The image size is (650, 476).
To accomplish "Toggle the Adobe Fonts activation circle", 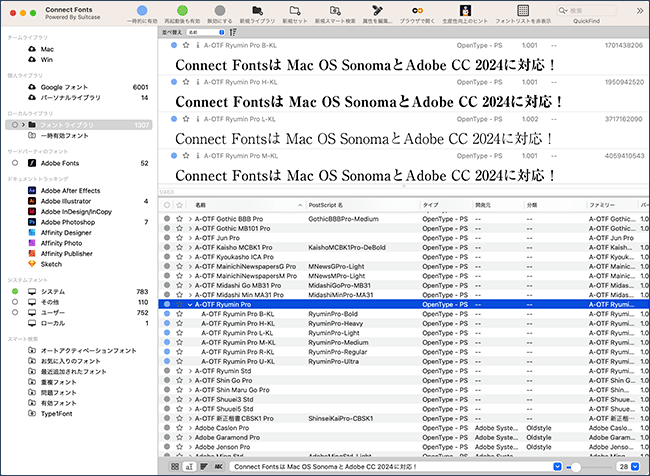I will tap(15, 163).
